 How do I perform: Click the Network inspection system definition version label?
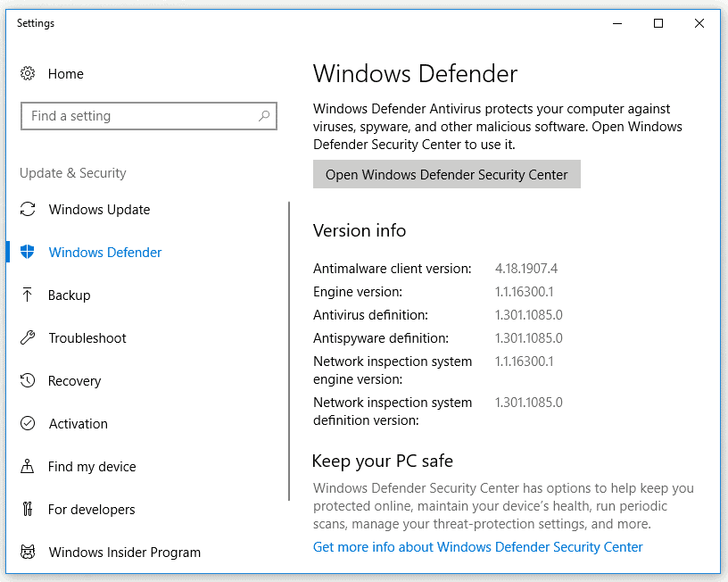(393, 412)
